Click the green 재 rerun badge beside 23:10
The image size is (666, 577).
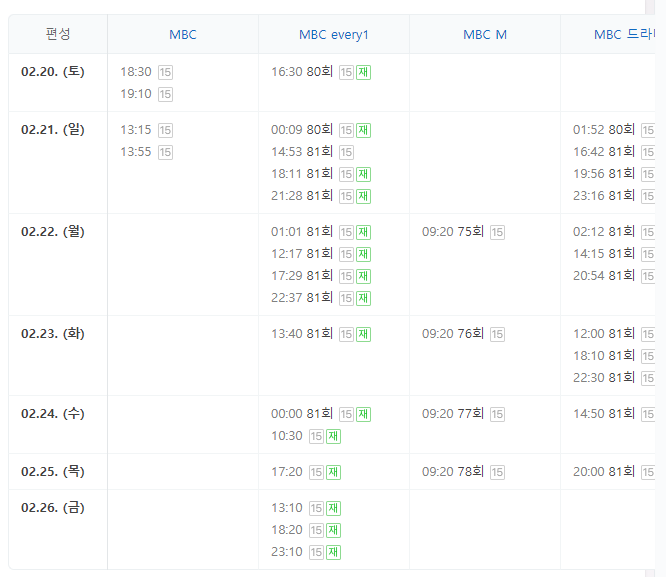click(x=333, y=552)
